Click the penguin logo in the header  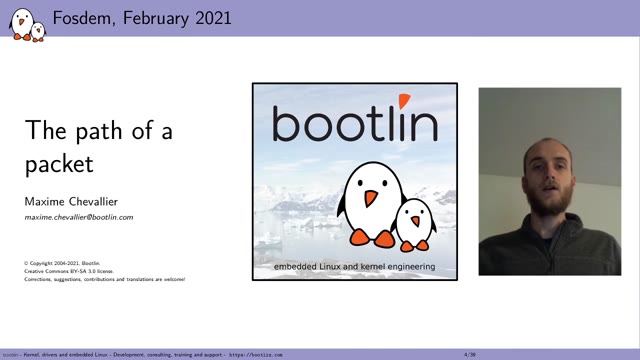[27, 25]
